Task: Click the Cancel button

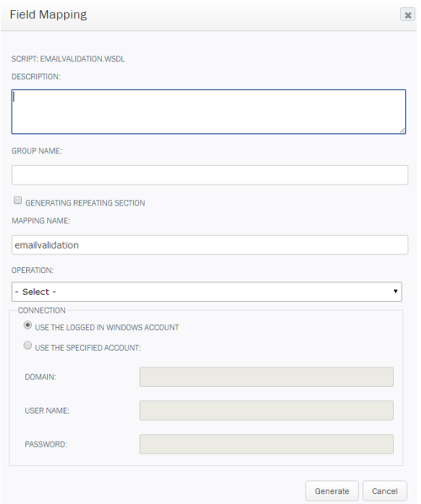Action: point(385,491)
